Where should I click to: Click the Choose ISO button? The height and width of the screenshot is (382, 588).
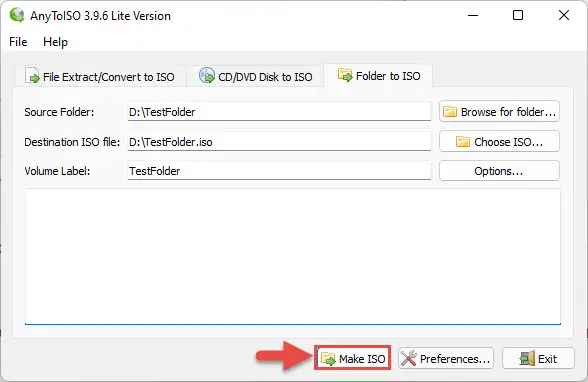tap(499, 141)
